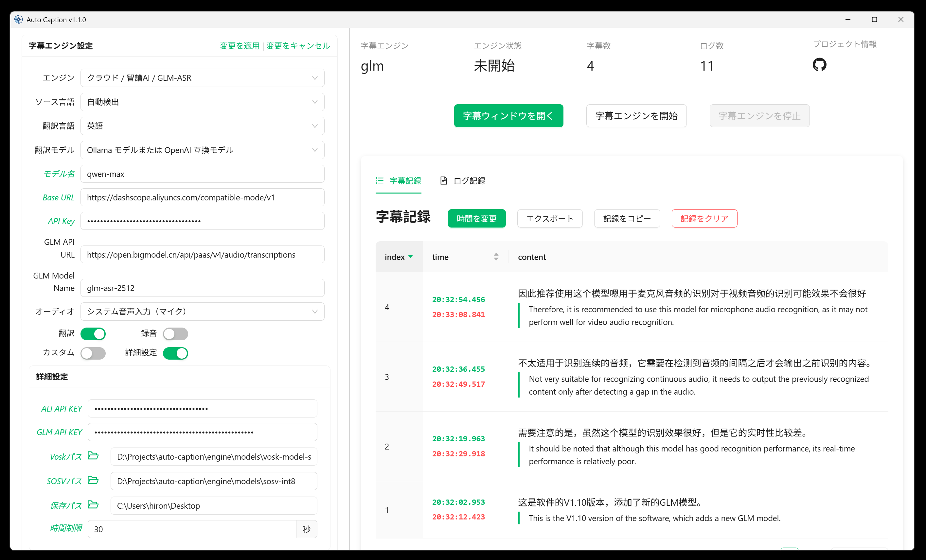Click the モデル名 qwen-max input field

(x=202, y=174)
